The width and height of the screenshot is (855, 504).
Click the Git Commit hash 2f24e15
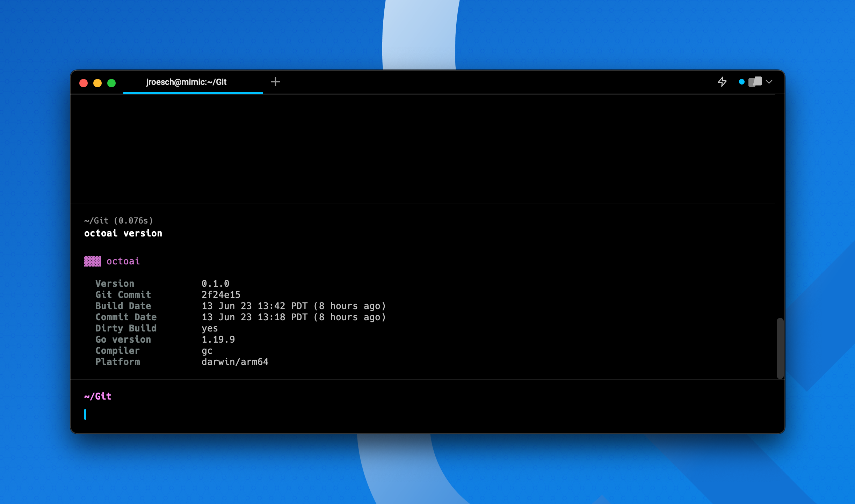(x=221, y=295)
